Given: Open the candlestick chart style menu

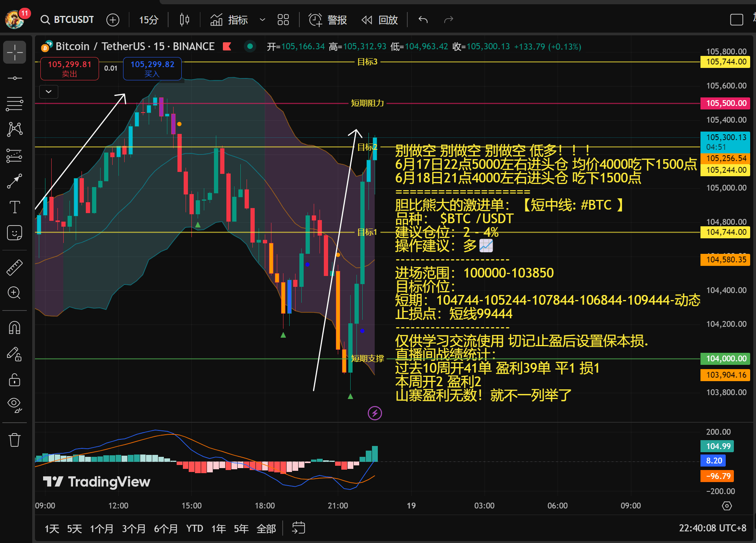Looking at the screenshot, I should tap(184, 20).
